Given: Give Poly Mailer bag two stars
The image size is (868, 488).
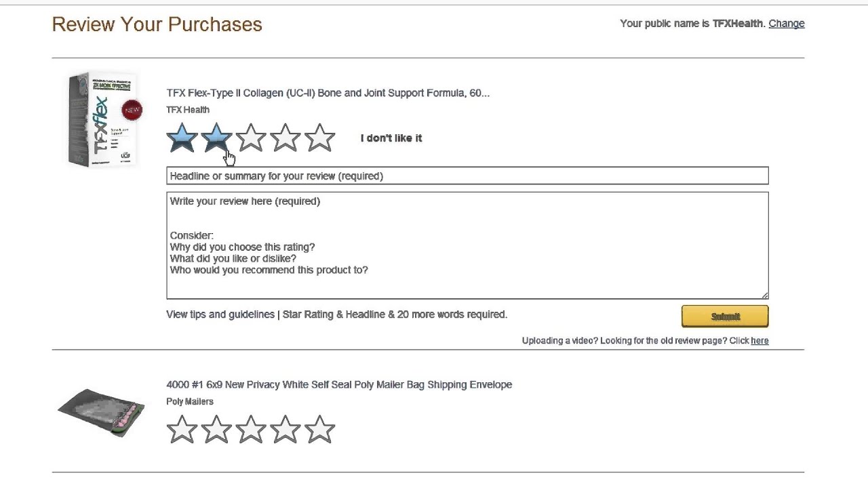Looking at the screenshot, I should click(x=216, y=430).
